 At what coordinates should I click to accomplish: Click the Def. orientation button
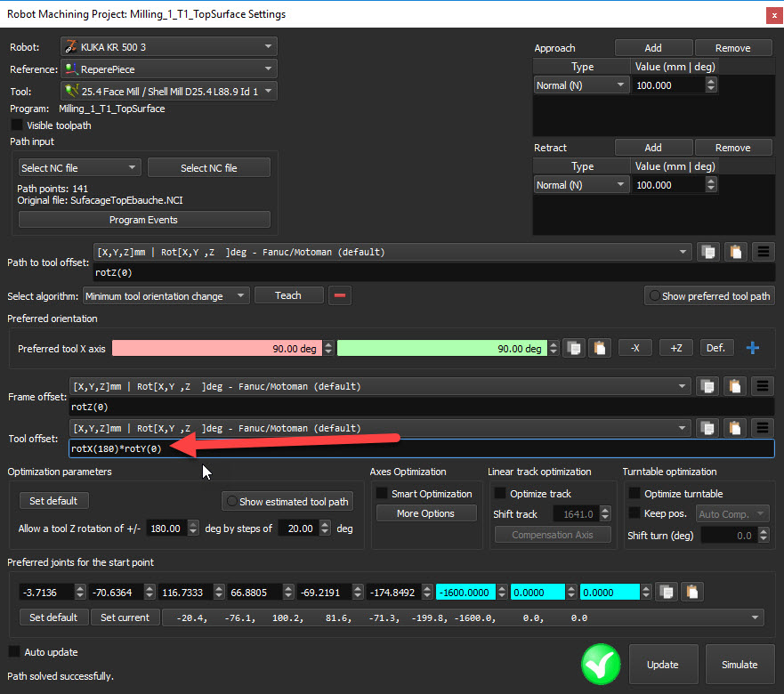tap(716, 348)
